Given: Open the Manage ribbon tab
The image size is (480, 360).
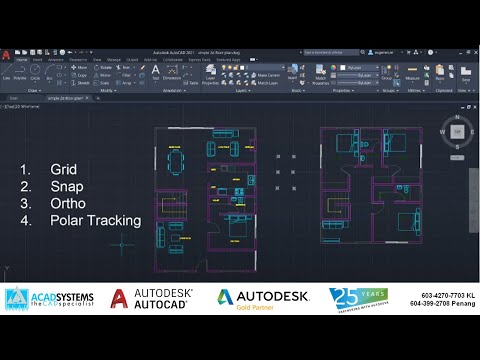Looking at the screenshot, I should 114,60.
